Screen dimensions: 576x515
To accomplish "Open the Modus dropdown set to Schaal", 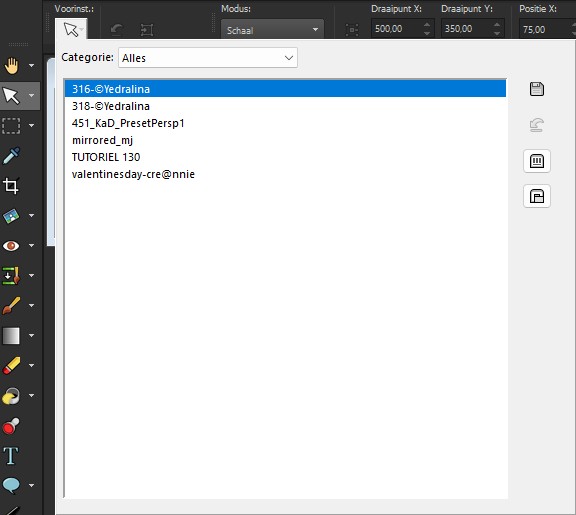I will tap(272, 29).
